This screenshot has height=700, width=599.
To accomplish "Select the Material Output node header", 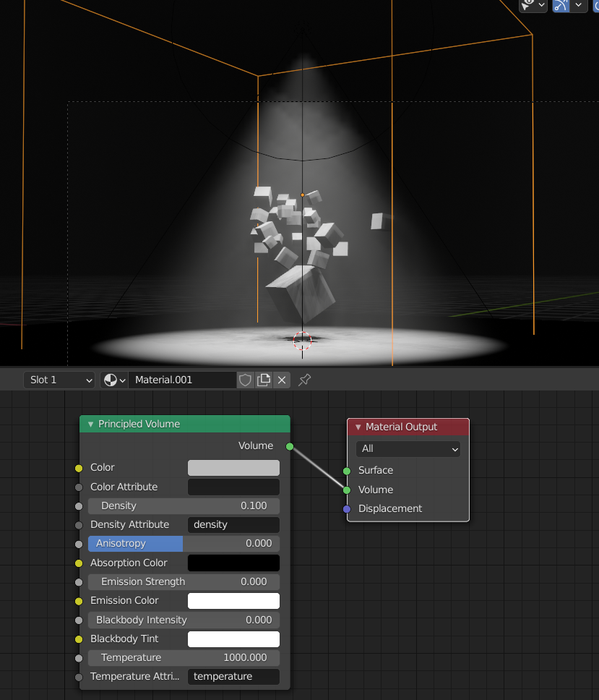I will (408, 427).
